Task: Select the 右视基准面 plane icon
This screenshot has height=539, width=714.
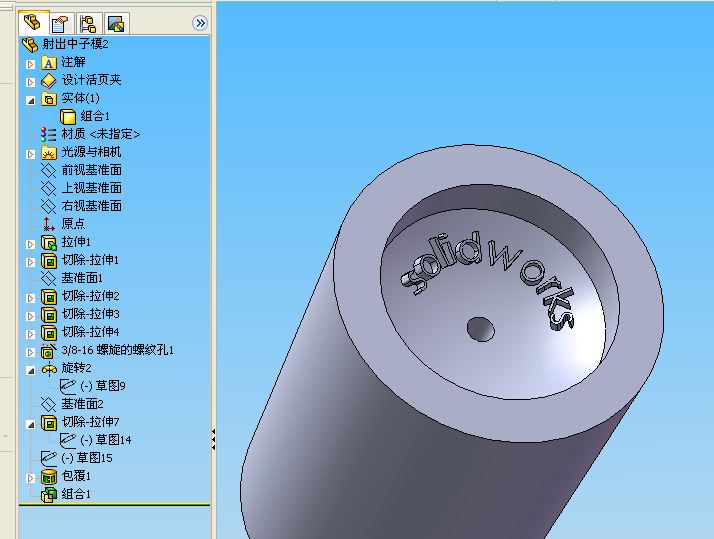Action: tap(49, 206)
